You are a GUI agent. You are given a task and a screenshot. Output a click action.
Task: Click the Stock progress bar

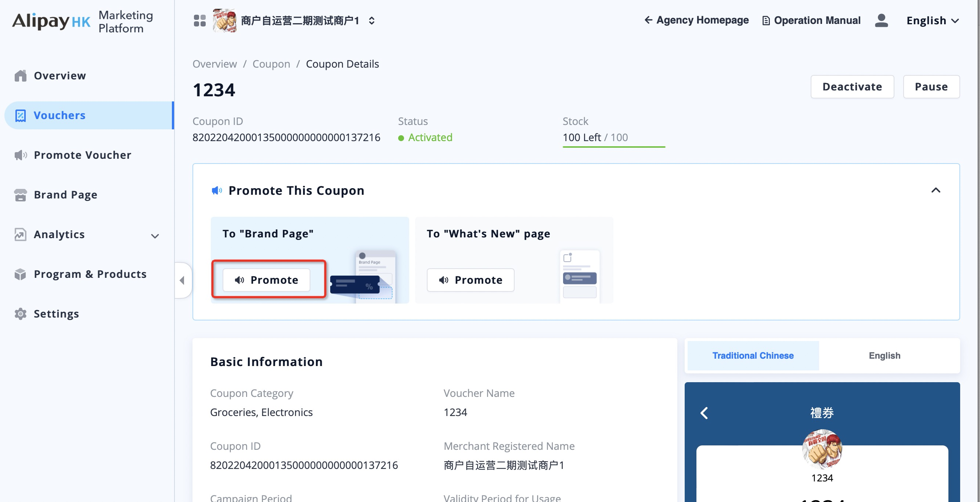coord(614,147)
